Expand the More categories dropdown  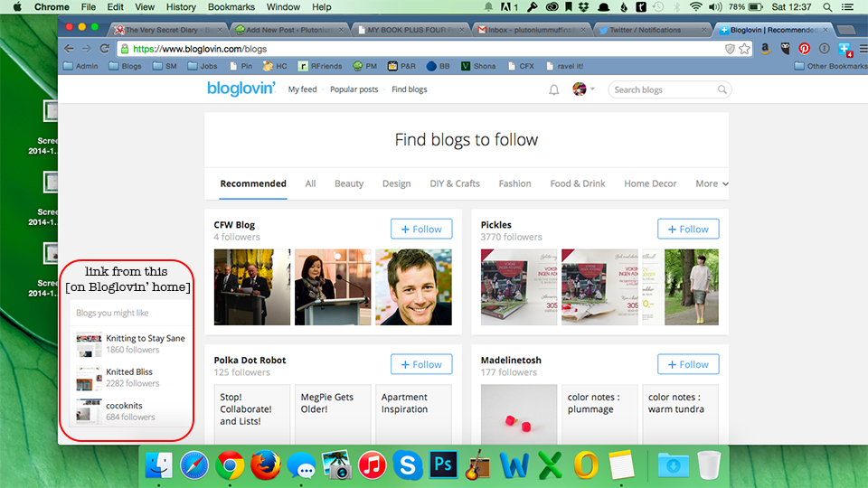tap(712, 183)
